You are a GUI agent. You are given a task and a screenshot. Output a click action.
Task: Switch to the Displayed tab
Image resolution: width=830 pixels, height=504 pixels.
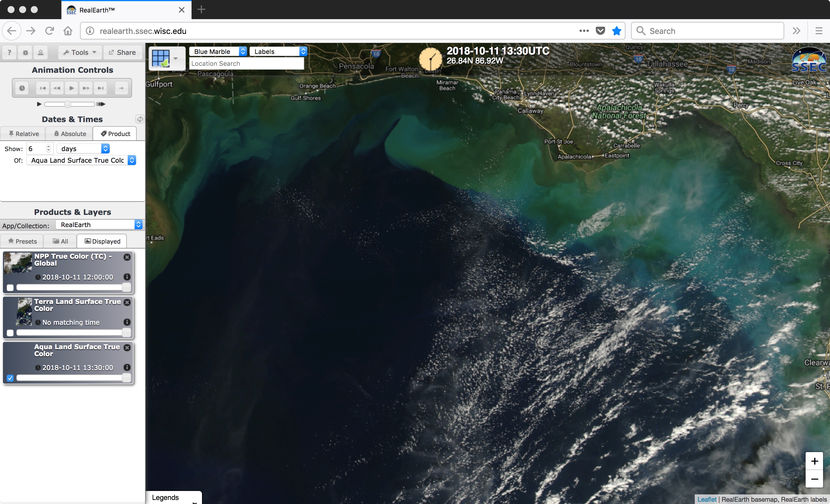102,241
